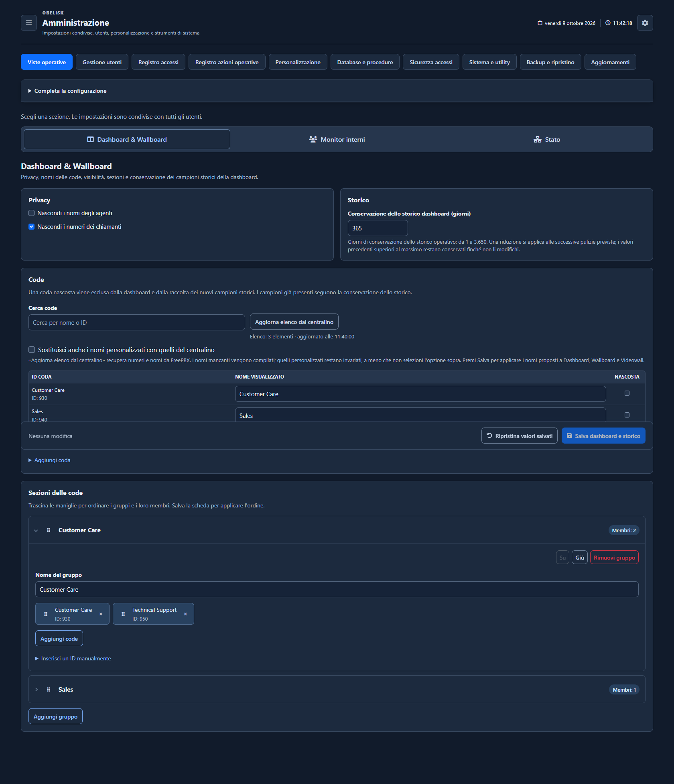Move Customer Care group down with Giù

[580, 558]
